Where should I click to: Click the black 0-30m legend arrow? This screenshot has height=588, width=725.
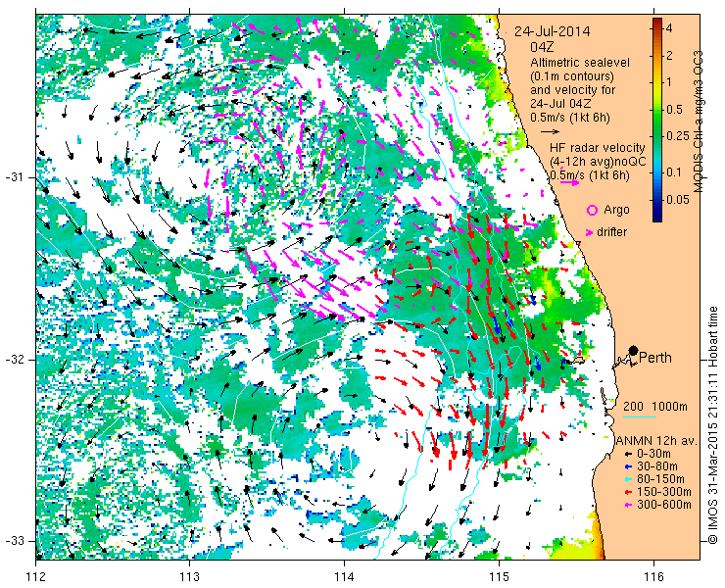point(627,455)
